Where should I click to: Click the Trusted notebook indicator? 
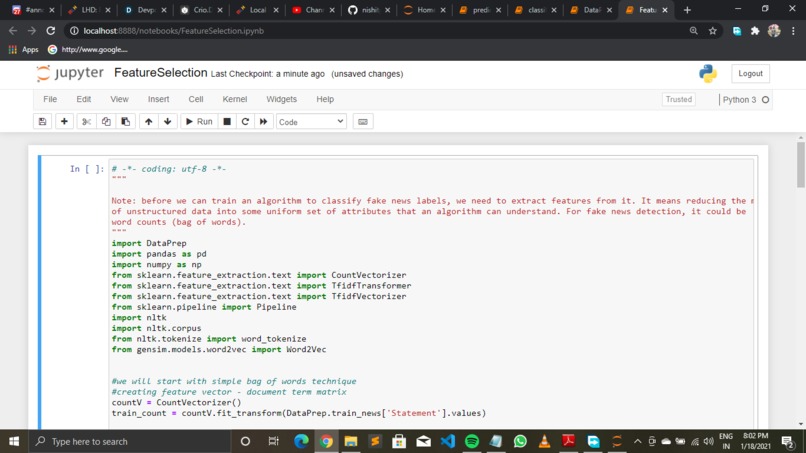tap(679, 99)
